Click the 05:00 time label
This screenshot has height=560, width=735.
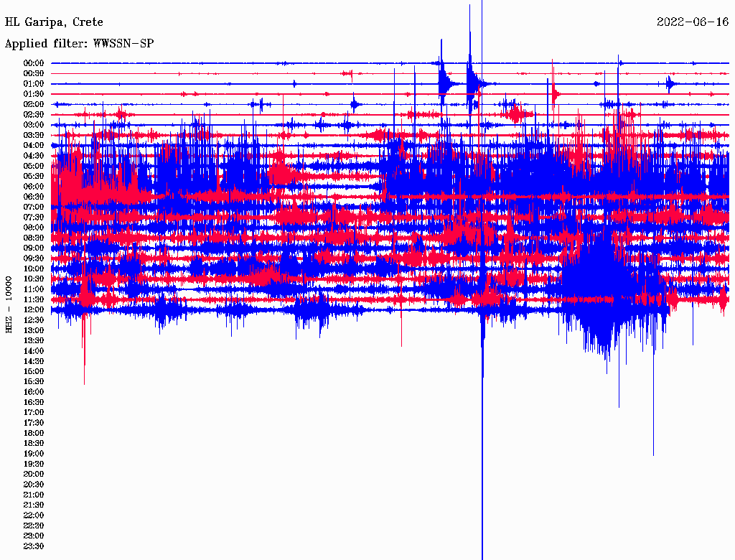[x=34, y=166]
